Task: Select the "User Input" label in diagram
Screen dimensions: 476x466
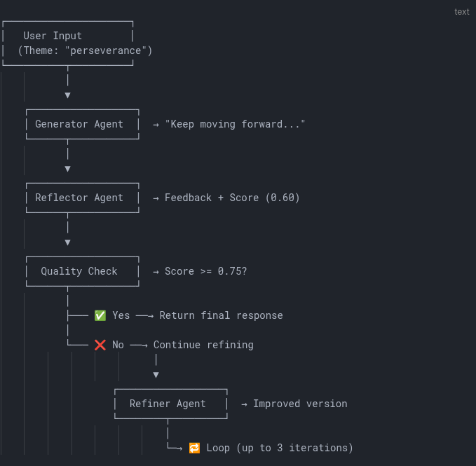Action: tap(53, 36)
